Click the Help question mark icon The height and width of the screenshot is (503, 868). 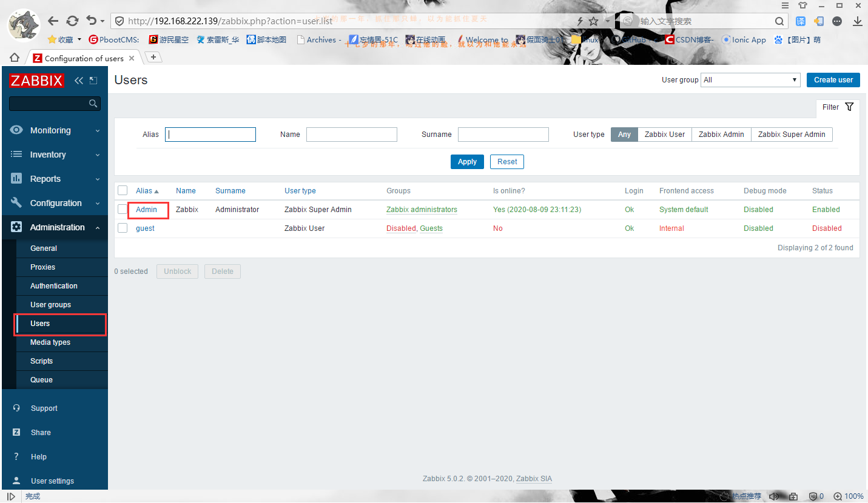(x=16, y=457)
